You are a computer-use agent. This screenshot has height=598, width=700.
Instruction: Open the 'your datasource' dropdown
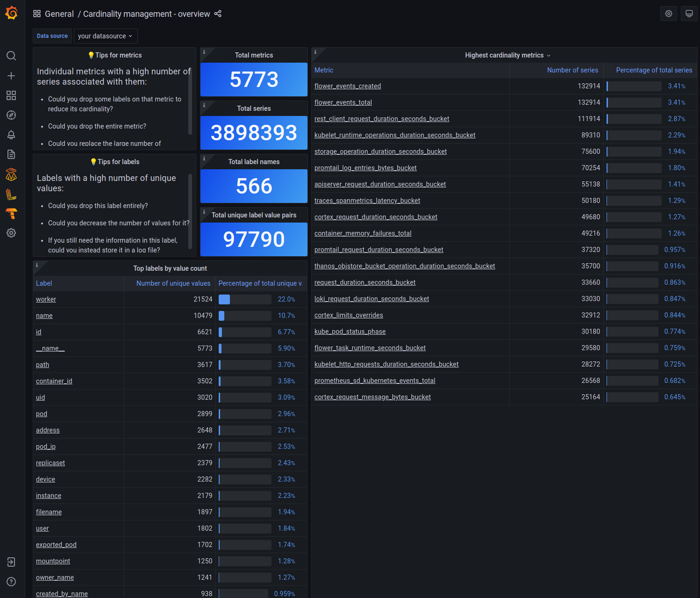pyautogui.click(x=105, y=36)
